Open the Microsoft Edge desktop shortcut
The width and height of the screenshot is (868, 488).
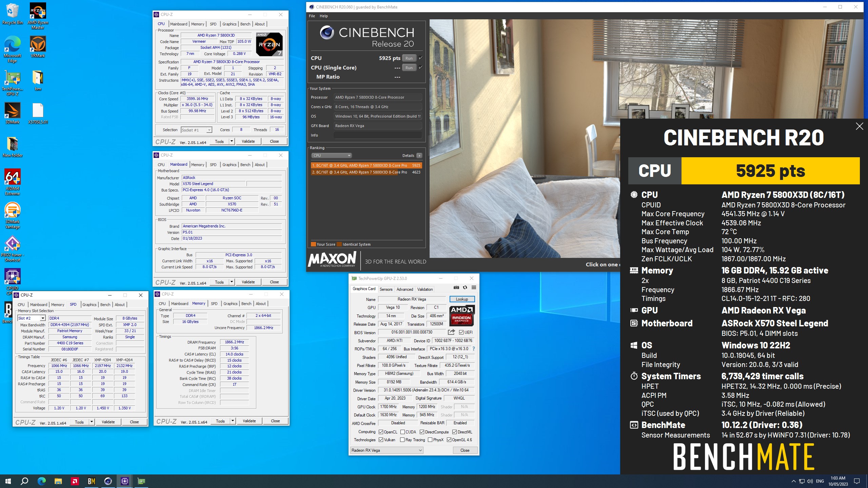[x=13, y=49]
